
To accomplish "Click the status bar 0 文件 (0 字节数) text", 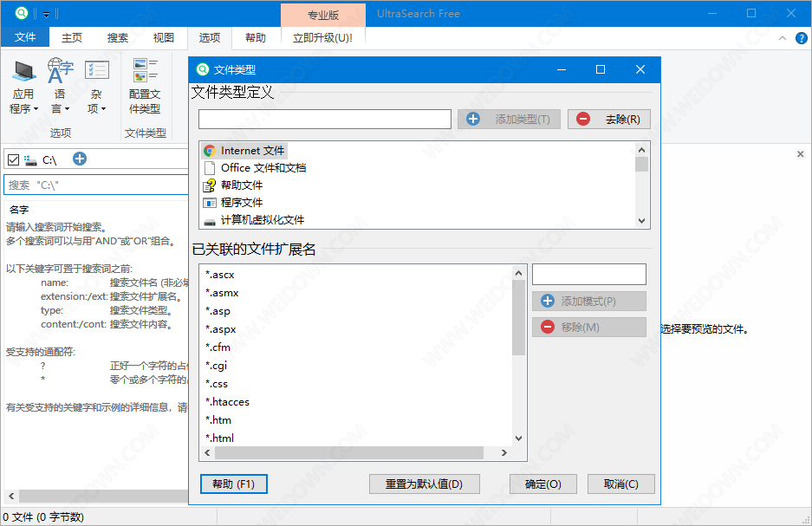I will click(x=43, y=516).
